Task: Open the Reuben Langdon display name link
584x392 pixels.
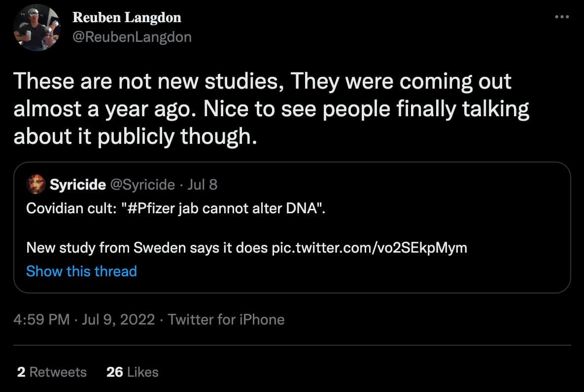Action: 127,18
